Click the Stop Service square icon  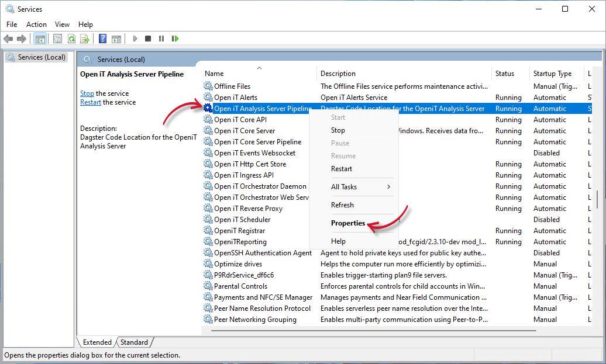click(147, 39)
